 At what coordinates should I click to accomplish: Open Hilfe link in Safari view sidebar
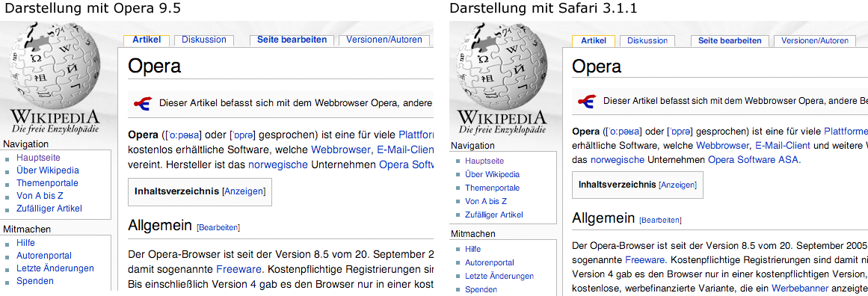(x=473, y=249)
